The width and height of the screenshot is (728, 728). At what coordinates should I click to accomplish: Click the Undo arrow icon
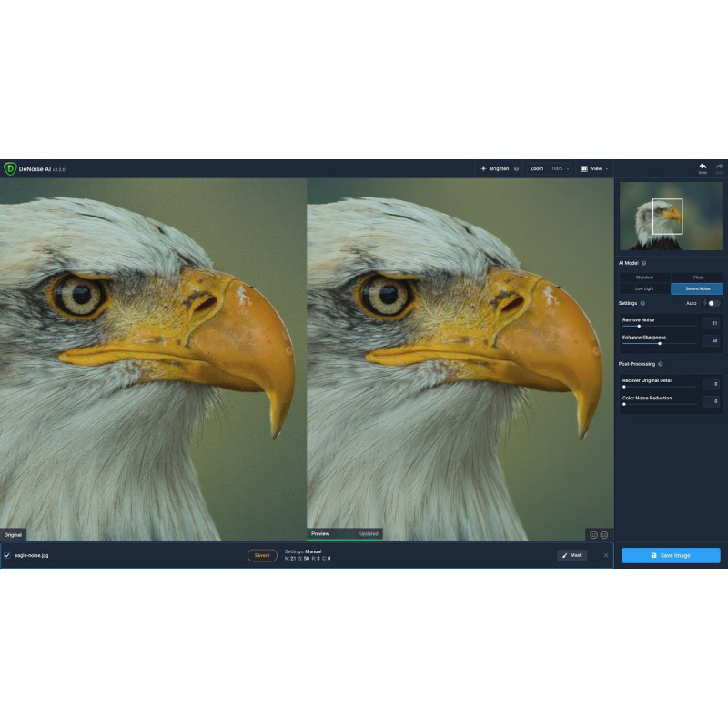[703, 167]
